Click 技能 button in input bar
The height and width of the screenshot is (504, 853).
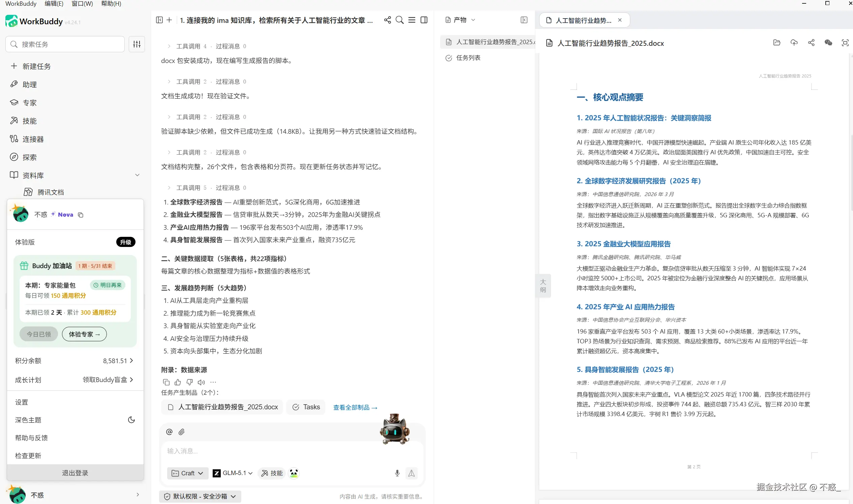[272, 473]
